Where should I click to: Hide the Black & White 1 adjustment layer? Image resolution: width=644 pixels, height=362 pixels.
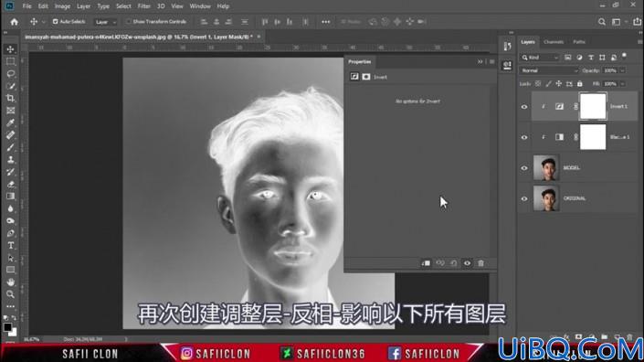524,137
